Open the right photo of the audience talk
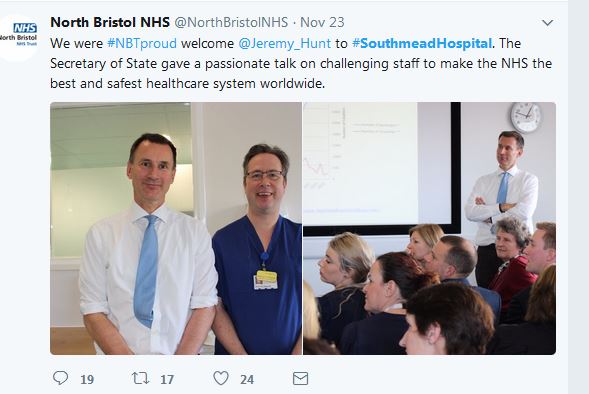 tap(429, 228)
